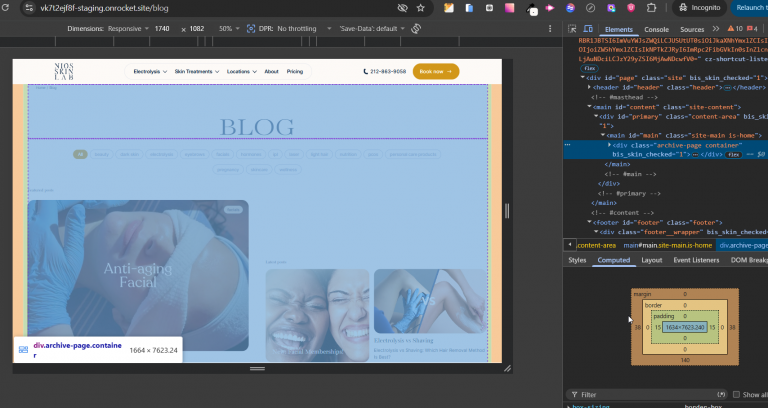Open the purple image-search extension icon
The image size is (768, 408).
tap(611, 8)
